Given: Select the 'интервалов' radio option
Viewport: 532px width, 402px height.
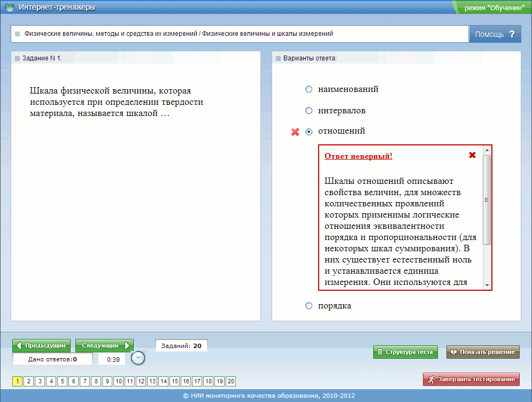Looking at the screenshot, I should [x=309, y=111].
